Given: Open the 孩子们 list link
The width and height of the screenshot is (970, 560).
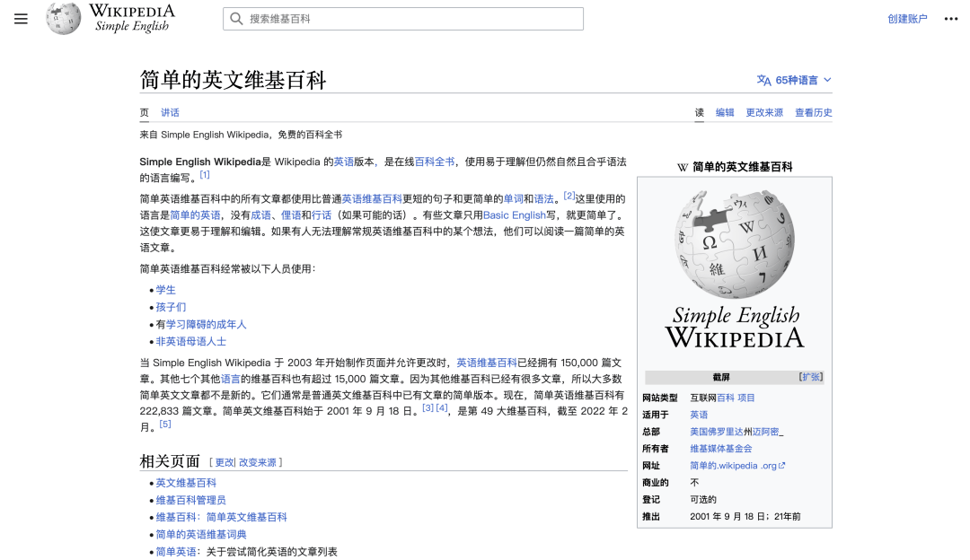Looking at the screenshot, I should [171, 307].
